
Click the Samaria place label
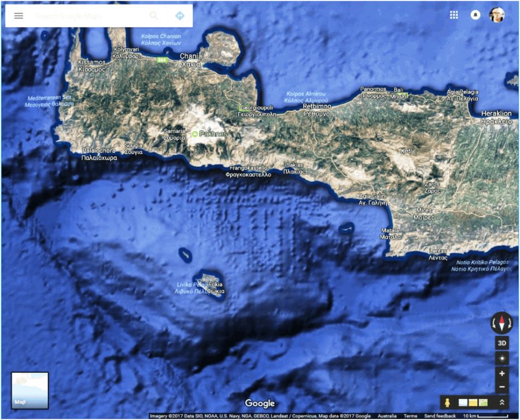tap(175, 134)
